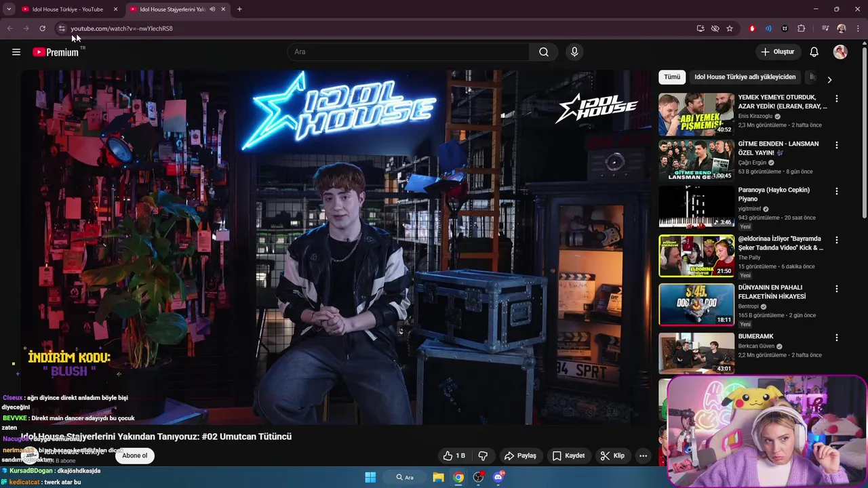
Task: Select the Tümü filter chip
Action: pyautogui.click(x=672, y=77)
